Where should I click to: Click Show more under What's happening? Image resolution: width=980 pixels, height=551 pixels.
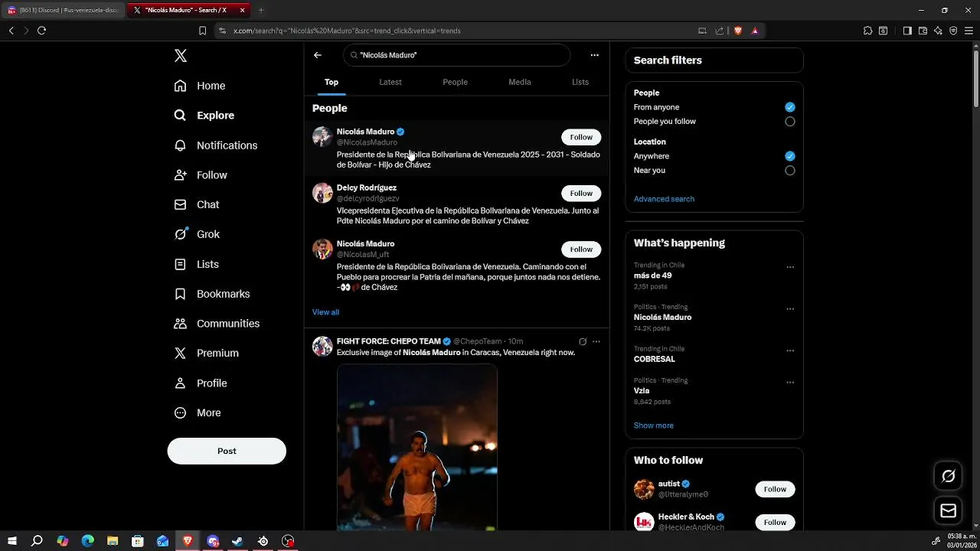pos(654,425)
